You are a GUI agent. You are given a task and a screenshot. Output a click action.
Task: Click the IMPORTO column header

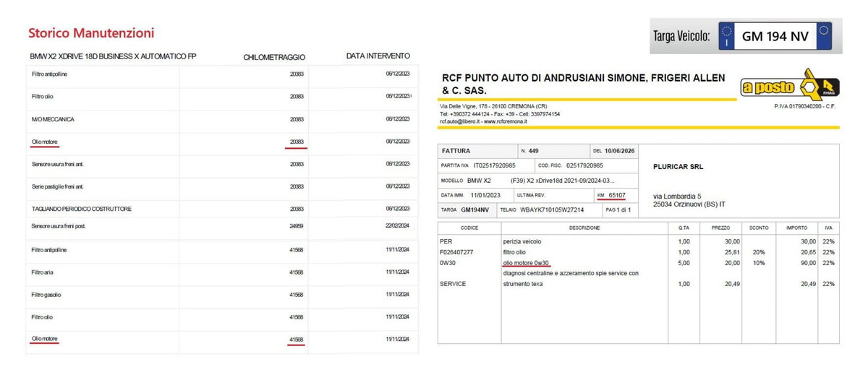[796, 228]
